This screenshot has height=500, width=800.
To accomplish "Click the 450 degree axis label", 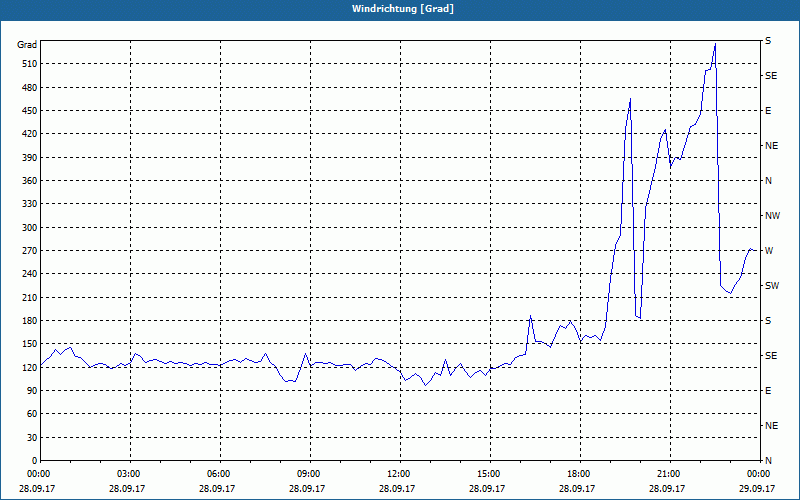I will point(30,111).
